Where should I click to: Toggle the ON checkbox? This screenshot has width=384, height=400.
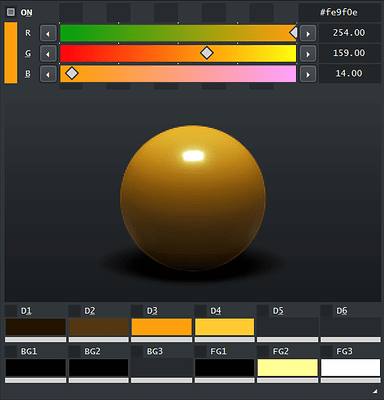[x=11, y=12]
